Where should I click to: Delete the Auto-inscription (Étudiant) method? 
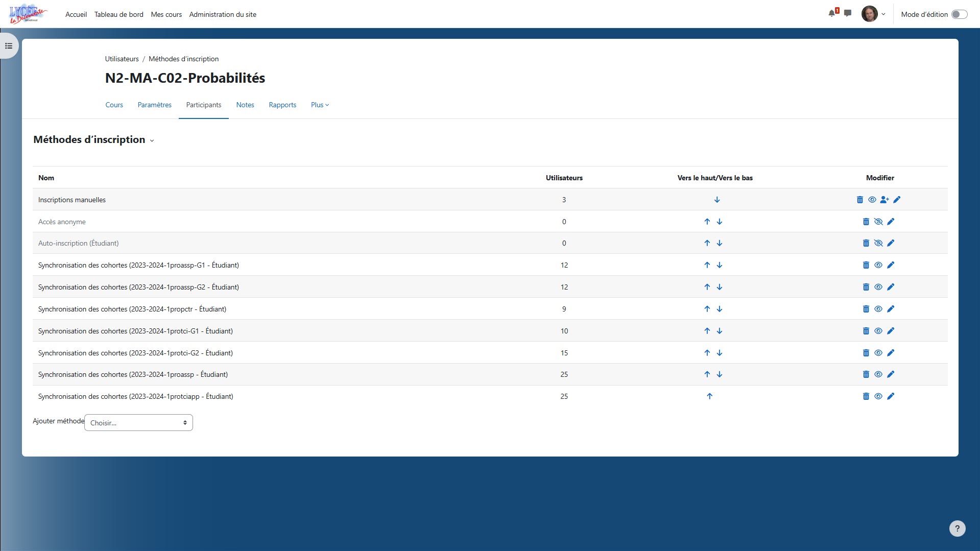point(866,243)
